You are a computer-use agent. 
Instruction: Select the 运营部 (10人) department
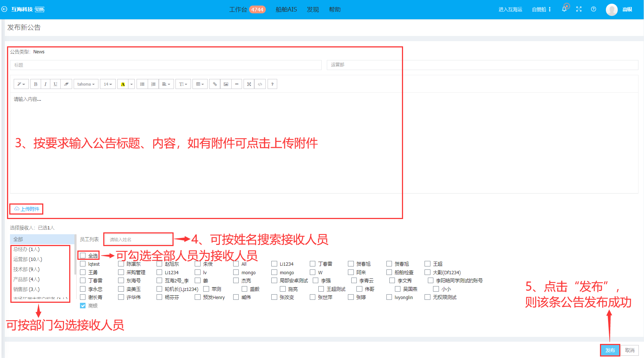pyautogui.click(x=28, y=259)
